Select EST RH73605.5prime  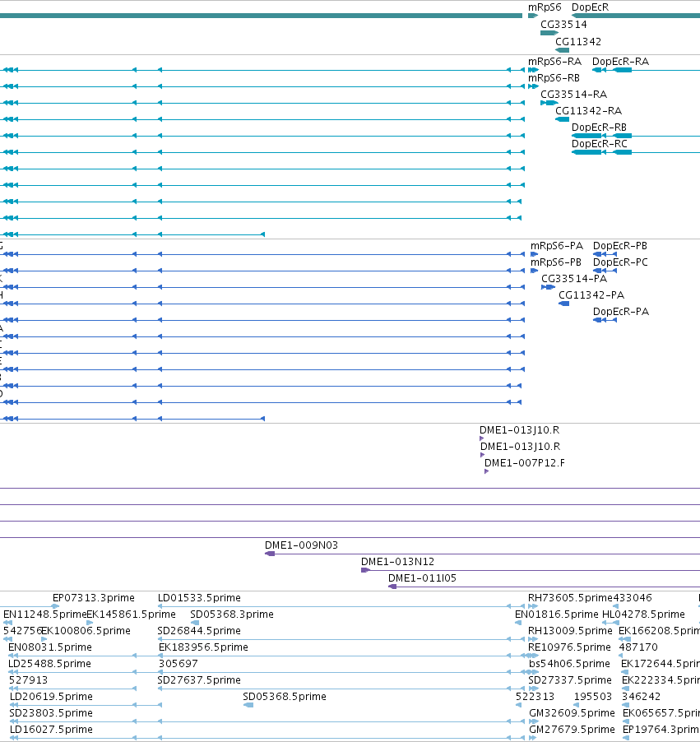(x=570, y=598)
